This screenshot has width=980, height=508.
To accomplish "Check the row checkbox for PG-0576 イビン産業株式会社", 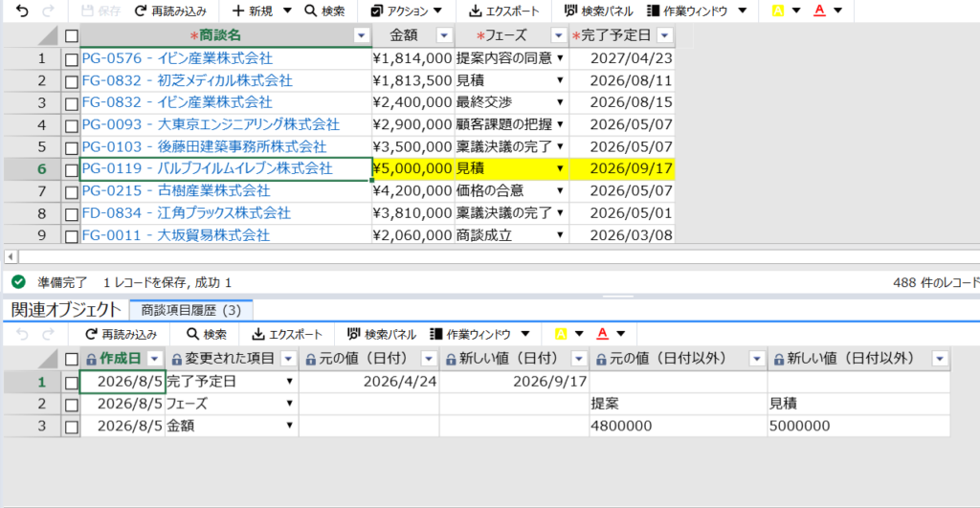I will tap(71, 59).
